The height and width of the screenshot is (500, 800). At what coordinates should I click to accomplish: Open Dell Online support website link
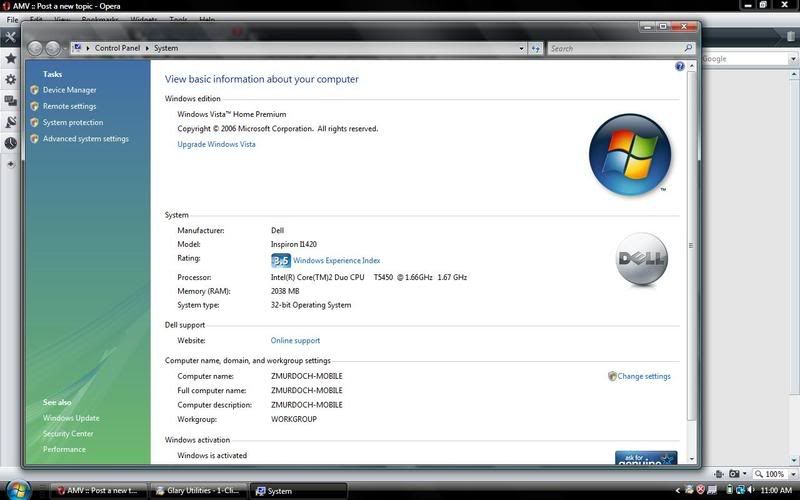point(295,341)
